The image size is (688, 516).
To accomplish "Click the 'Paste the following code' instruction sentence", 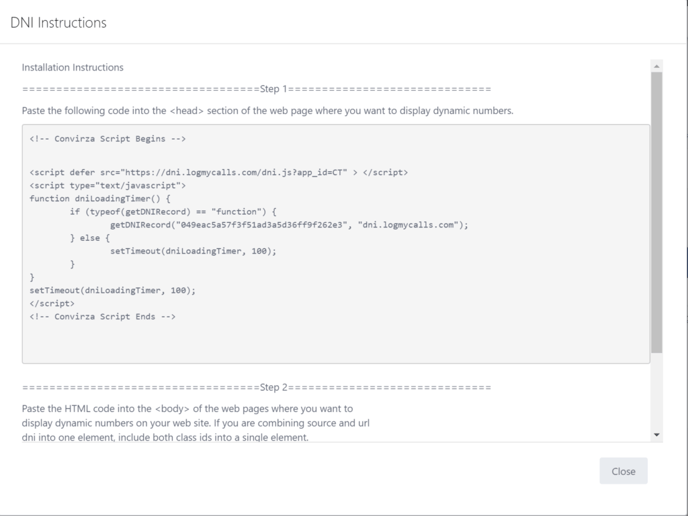I will 267,111.
